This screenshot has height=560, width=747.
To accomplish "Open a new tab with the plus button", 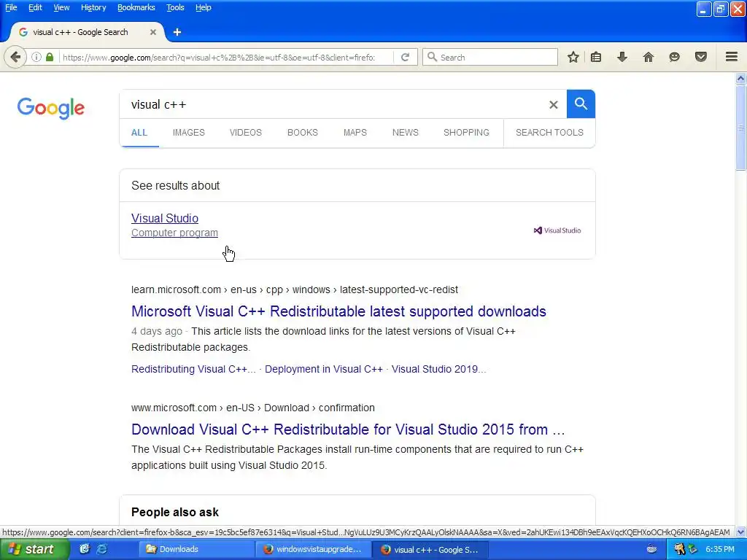I will point(177,32).
